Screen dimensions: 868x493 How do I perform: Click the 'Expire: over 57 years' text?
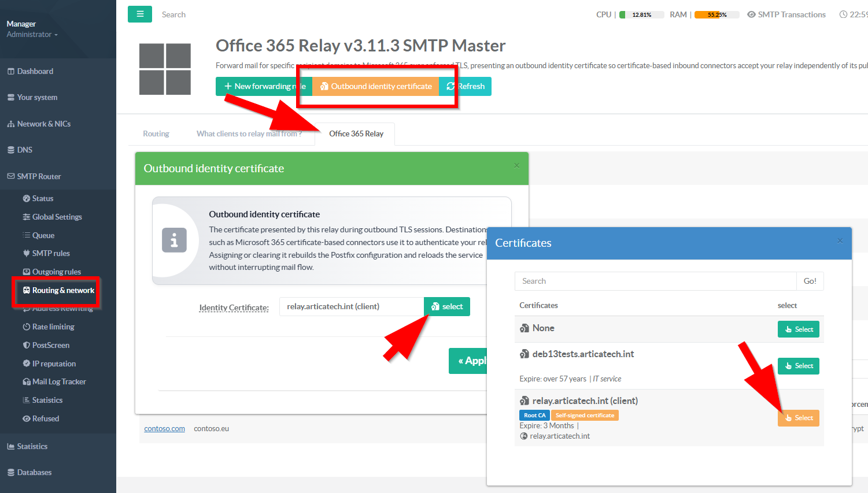tap(553, 379)
